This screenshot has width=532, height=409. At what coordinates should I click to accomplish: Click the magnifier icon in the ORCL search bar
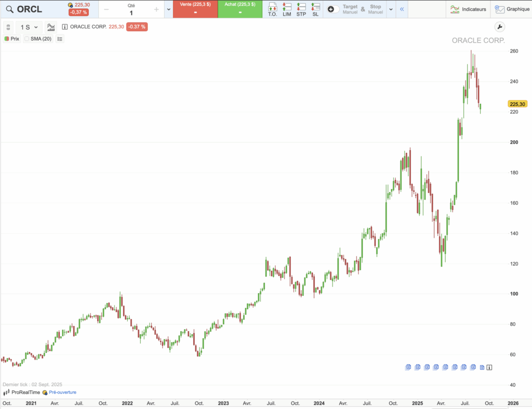(9, 9)
